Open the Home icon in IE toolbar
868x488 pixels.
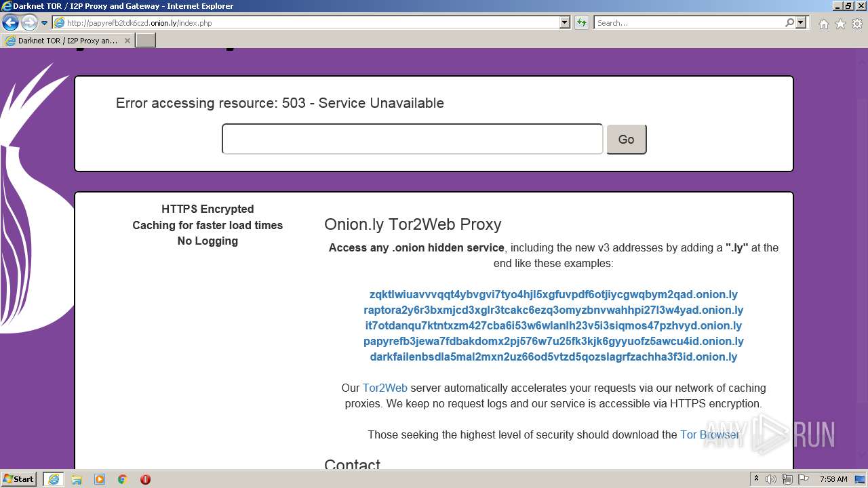click(823, 24)
